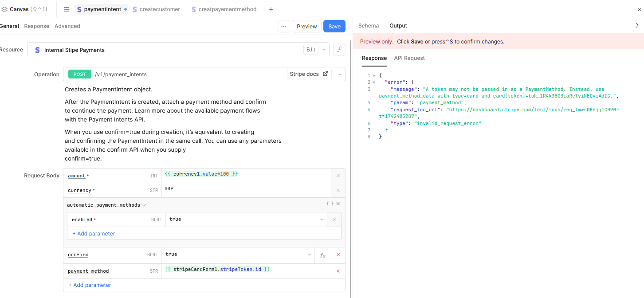Delete the automatic_payment_methods object

(338, 204)
